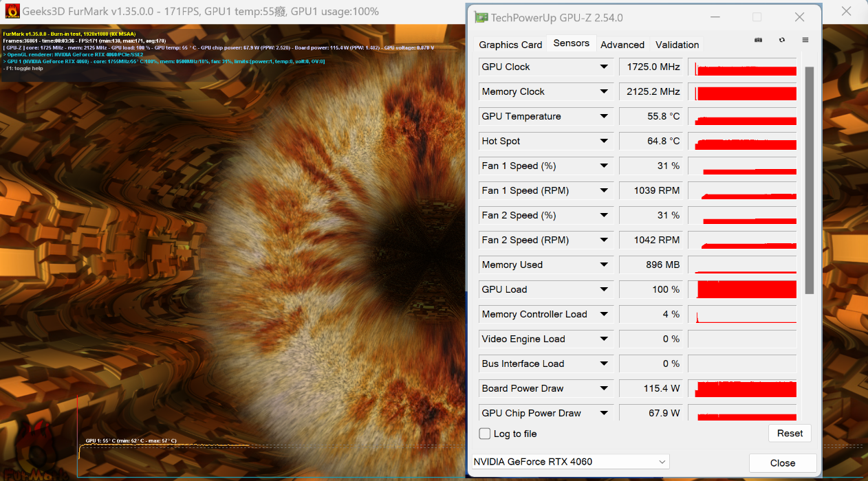Open the Advanced tab

[622, 45]
